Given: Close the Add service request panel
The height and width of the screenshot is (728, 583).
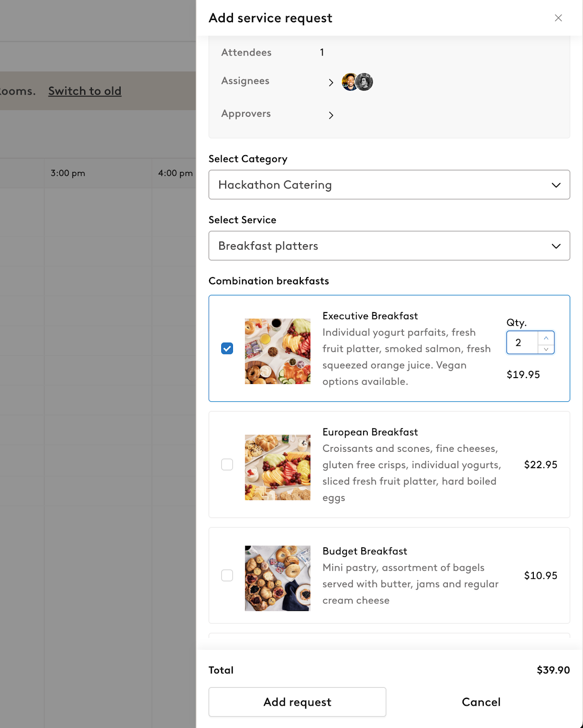Looking at the screenshot, I should [558, 18].
